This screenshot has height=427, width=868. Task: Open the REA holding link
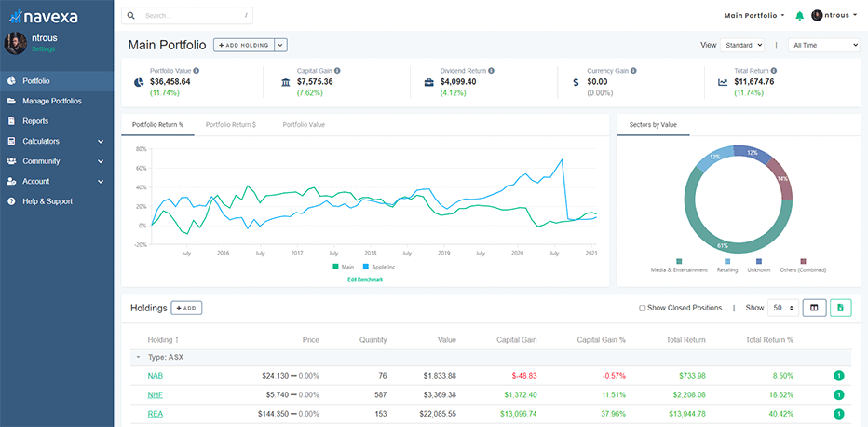pyautogui.click(x=155, y=414)
